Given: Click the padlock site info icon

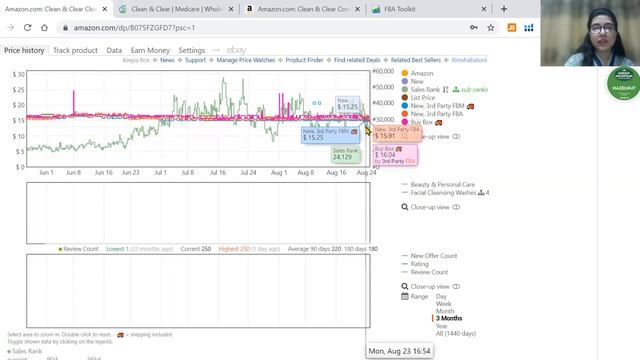Looking at the screenshot, I should click(x=65, y=28).
